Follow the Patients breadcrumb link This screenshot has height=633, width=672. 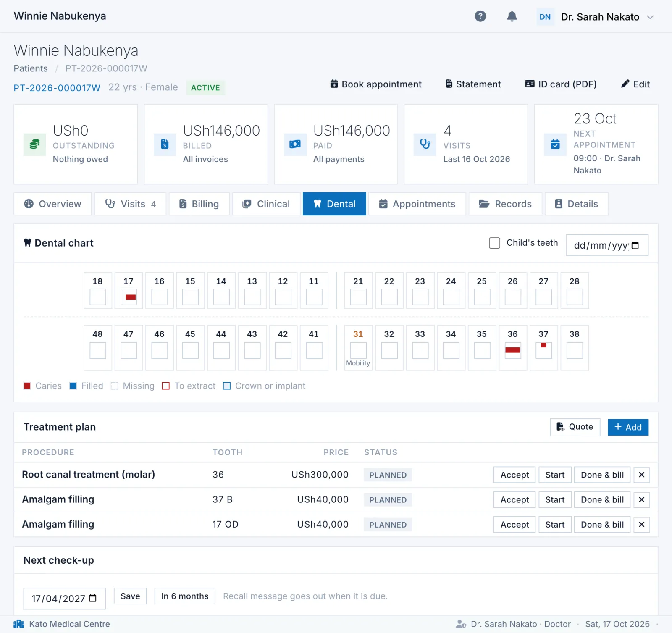click(31, 68)
